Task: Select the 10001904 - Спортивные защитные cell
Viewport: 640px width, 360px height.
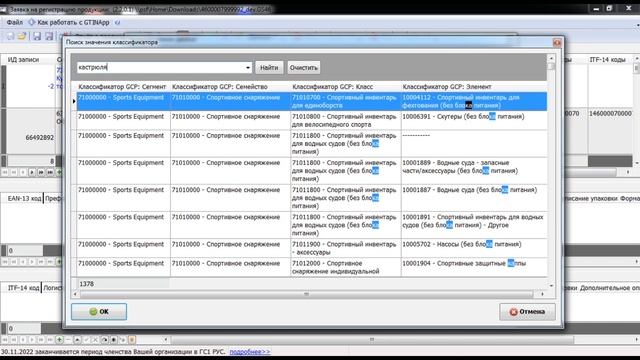Action: (474, 267)
